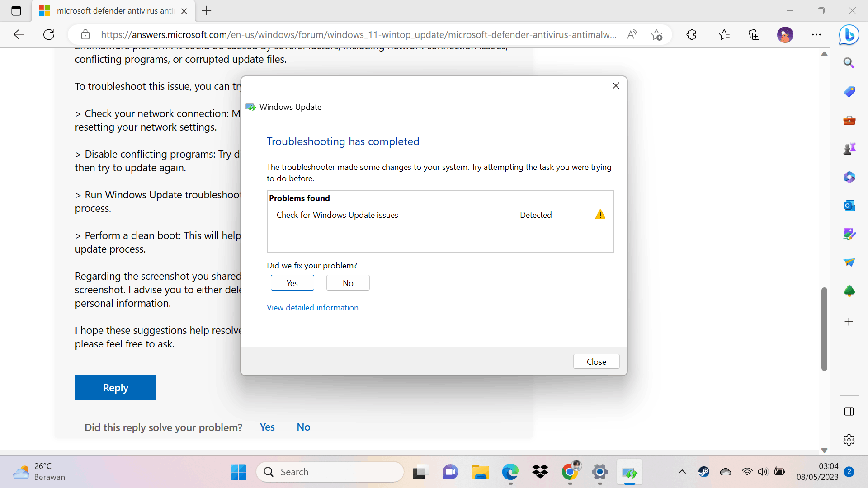
Task: Add page to favorites star icon
Action: point(656,35)
